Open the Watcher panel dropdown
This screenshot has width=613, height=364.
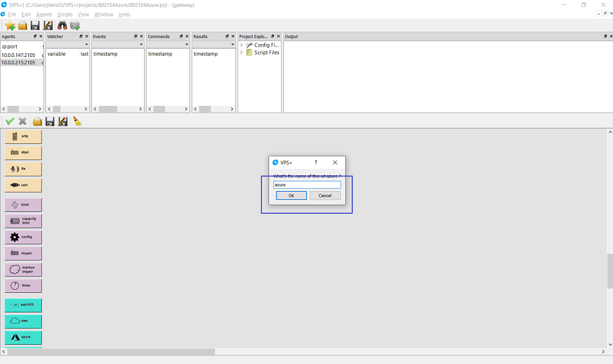coord(86,45)
